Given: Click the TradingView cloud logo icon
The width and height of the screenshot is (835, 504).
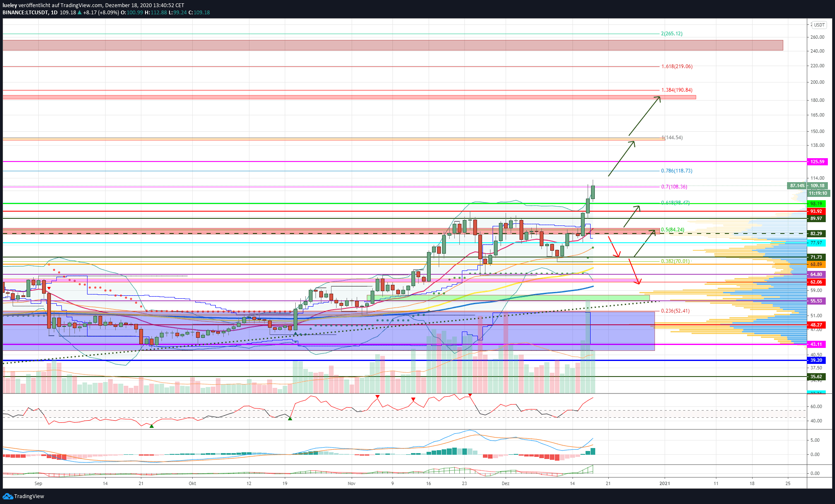Looking at the screenshot, I should [8, 496].
